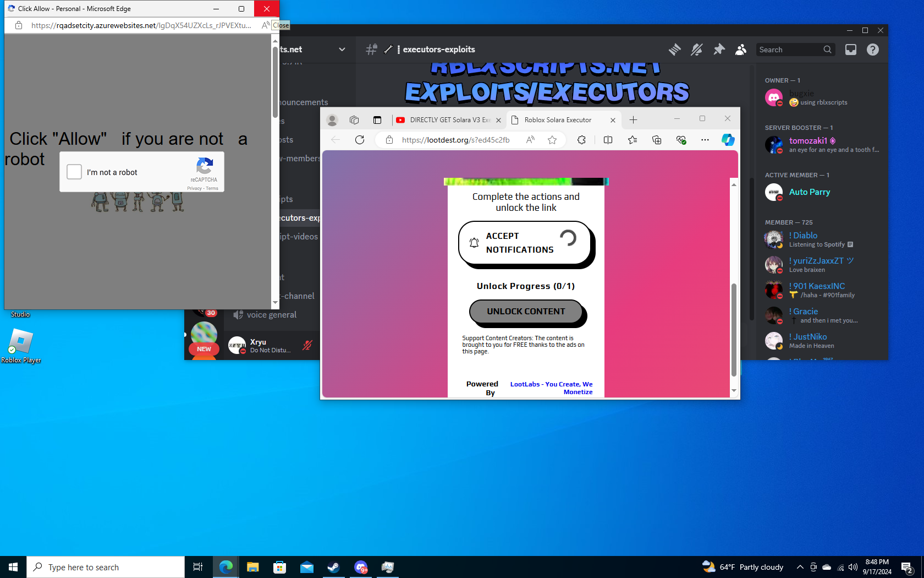Toggle Discord member list icon
924x578 pixels.
pos(741,50)
